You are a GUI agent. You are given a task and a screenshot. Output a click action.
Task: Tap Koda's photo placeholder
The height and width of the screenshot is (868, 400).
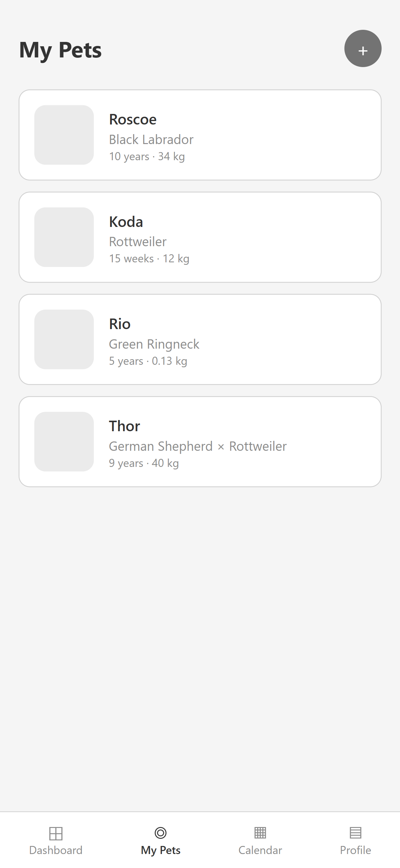(x=64, y=237)
